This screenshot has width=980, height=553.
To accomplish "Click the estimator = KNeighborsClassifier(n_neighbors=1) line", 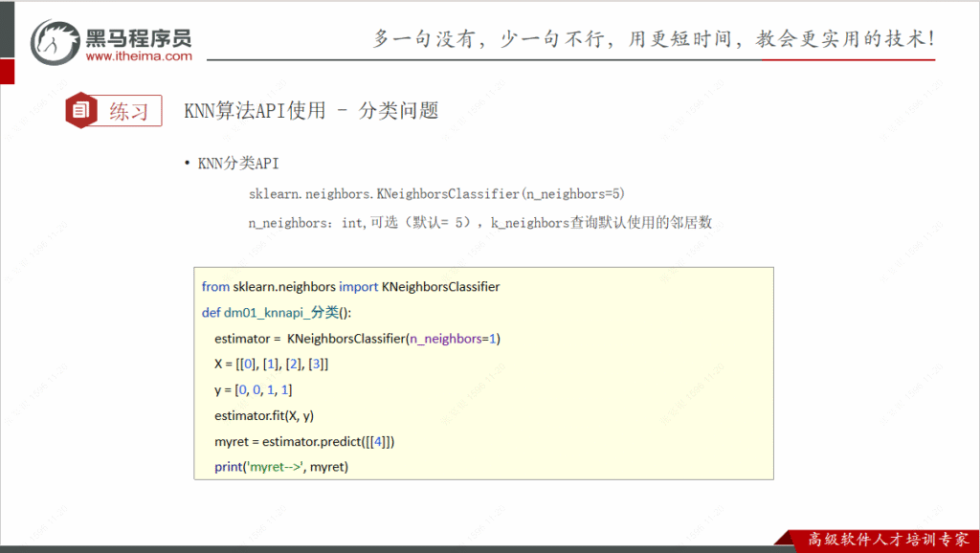I will coord(357,339).
